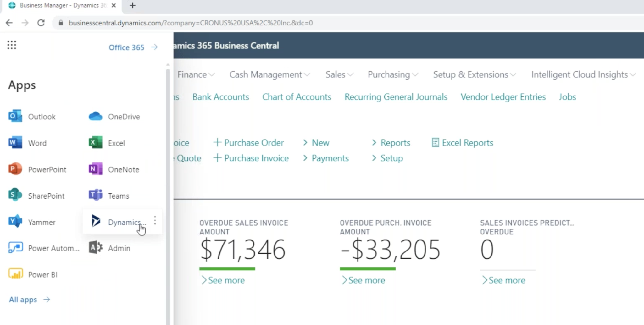
Task: Open the Outlook app icon
Action: point(15,116)
